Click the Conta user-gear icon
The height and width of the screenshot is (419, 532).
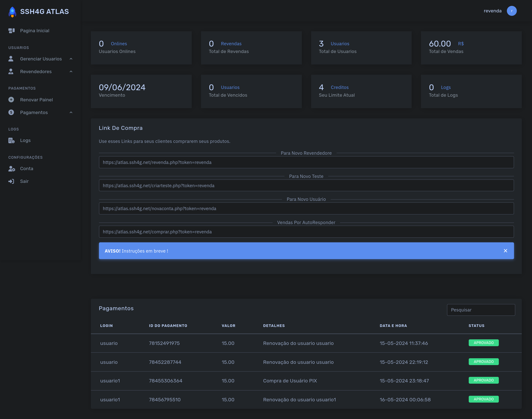pos(11,169)
